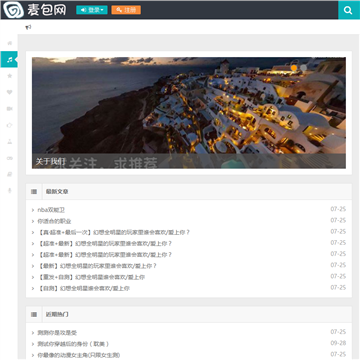
Task: Click the orange 注册 register button
Action: 126,10
